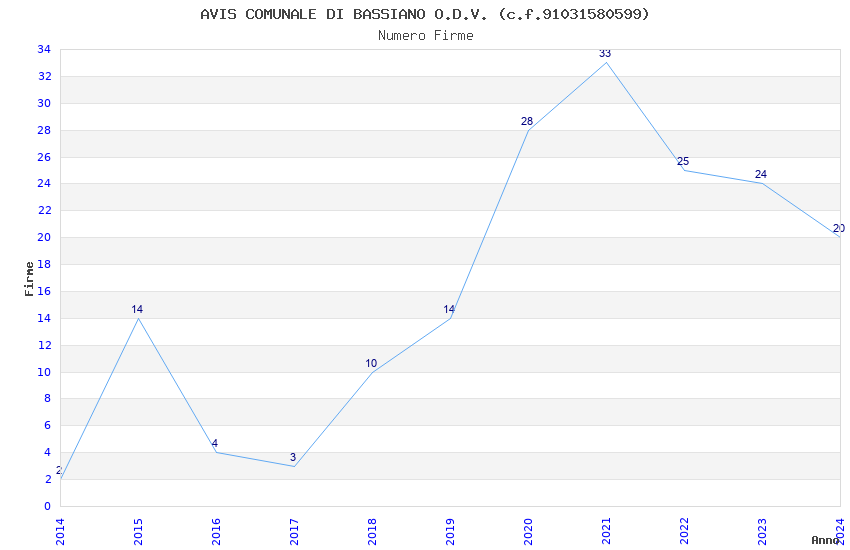
Task: Click the y-axis value 12
Action: tap(44, 345)
